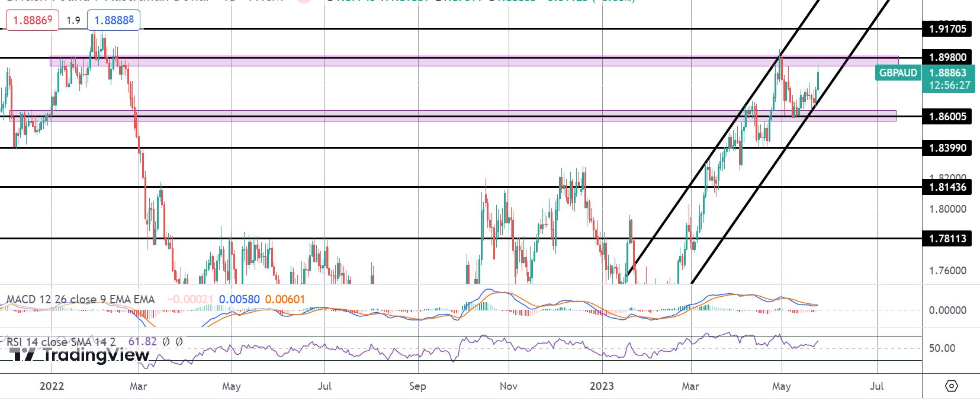The width and height of the screenshot is (980, 404).
Task: Click the Nov label on time axis
Action: [509, 386]
